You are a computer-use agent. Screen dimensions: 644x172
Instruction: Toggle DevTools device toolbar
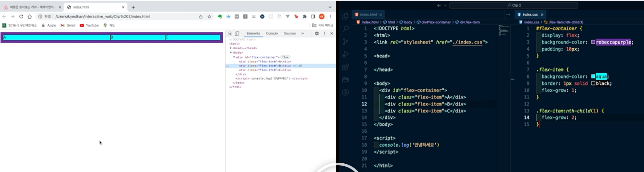pyautogui.click(x=237, y=33)
